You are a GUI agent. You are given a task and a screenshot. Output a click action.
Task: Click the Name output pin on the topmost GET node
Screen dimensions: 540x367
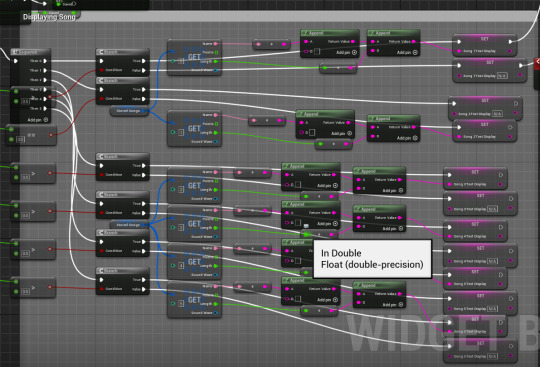(x=216, y=44)
